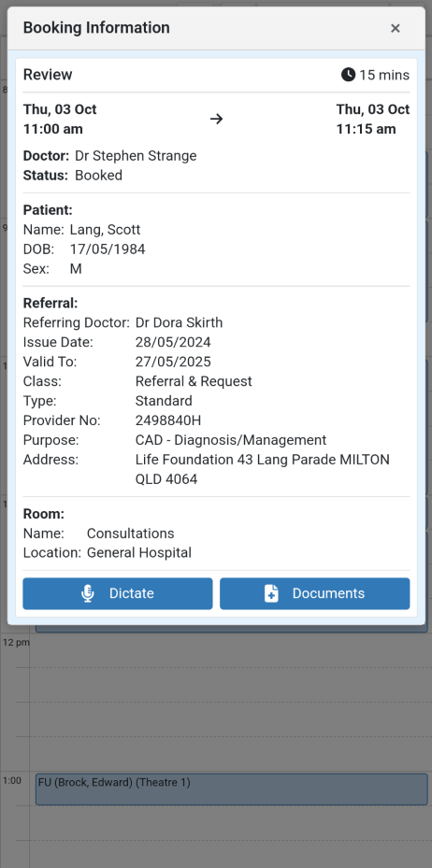This screenshot has height=868, width=432.
Task: Click the doctor name Dr Stephen Strange
Action: 136,156
